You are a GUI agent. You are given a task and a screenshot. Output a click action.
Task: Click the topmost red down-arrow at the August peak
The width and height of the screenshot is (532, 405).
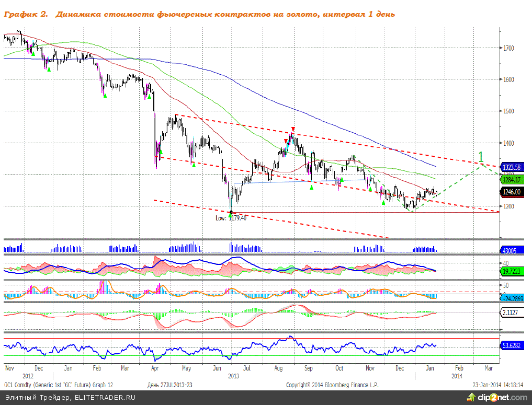coord(293,129)
